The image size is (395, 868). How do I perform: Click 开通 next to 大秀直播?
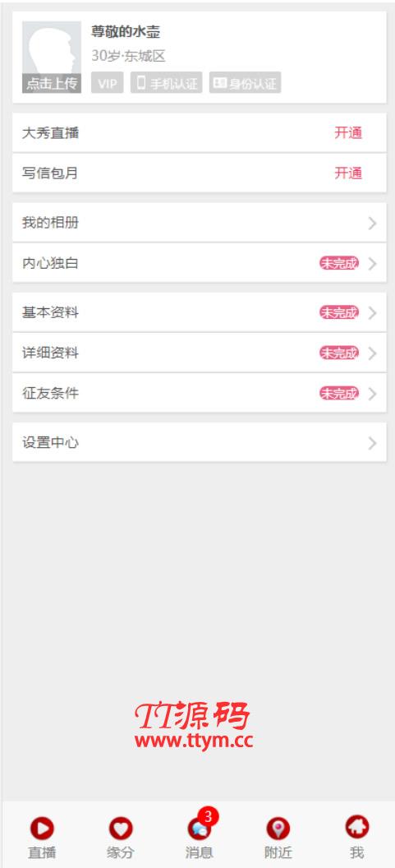pyautogui.click(x=348, y=133)
